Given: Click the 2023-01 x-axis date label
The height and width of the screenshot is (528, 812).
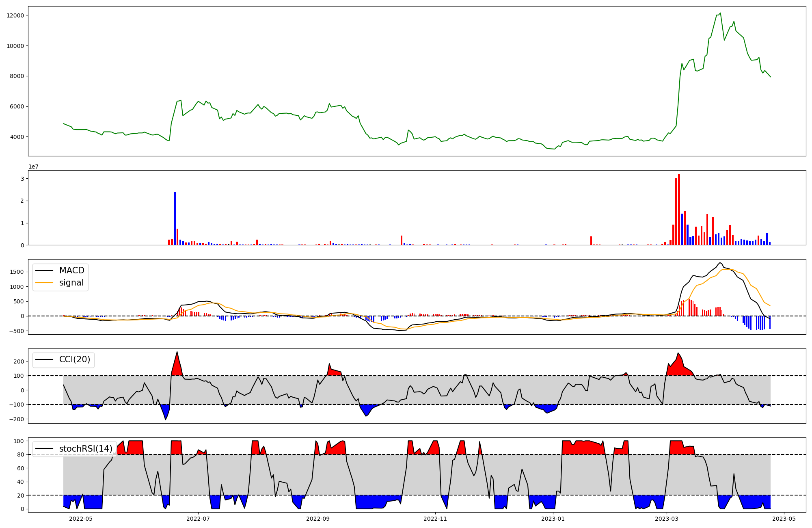Looking at the screenshot, I should click(x=553, y=519).
